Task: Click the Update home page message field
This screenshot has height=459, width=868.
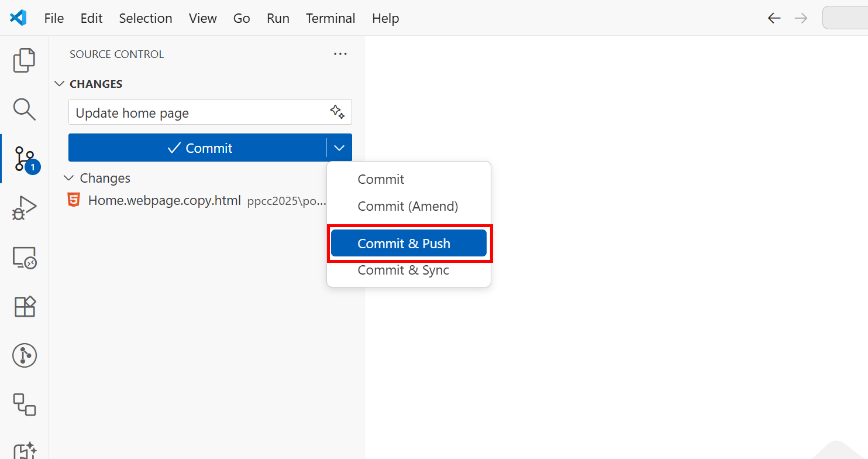Action: coord(175,112)
